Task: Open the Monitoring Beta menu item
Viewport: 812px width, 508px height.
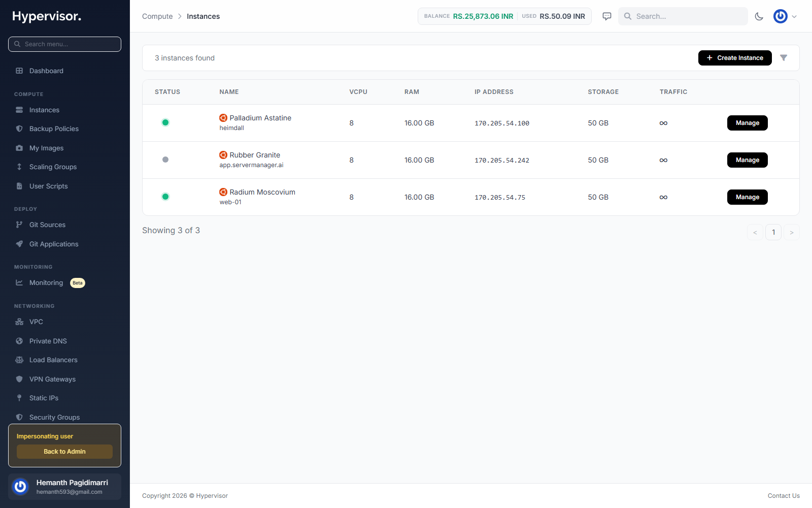Action: click(x=64, y=282)
